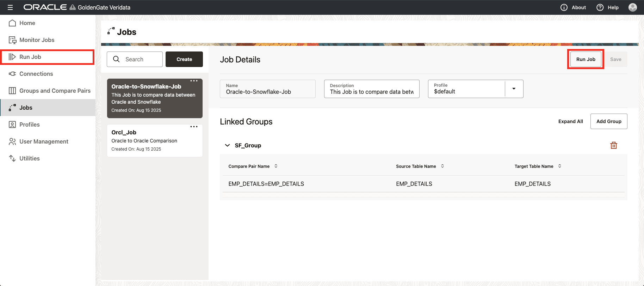The width and height of the screenshot is (644, 286).
Task: Click Expand All link
Action: [x=571, y=121]
